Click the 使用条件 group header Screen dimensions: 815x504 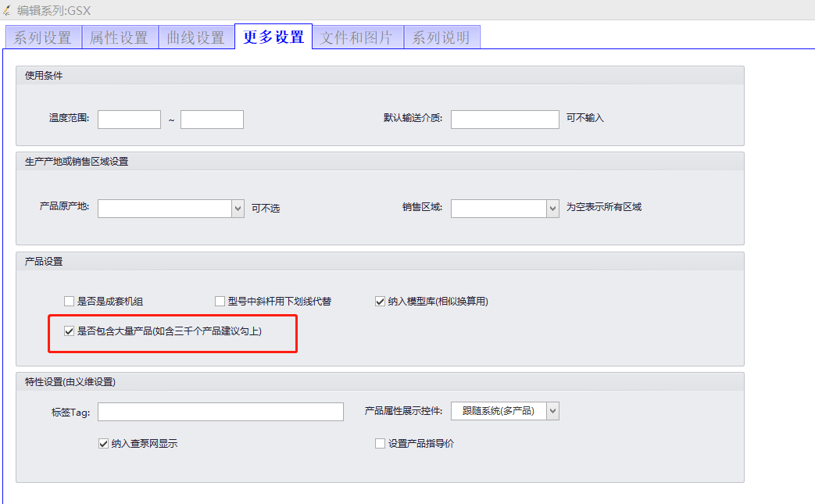380,75
